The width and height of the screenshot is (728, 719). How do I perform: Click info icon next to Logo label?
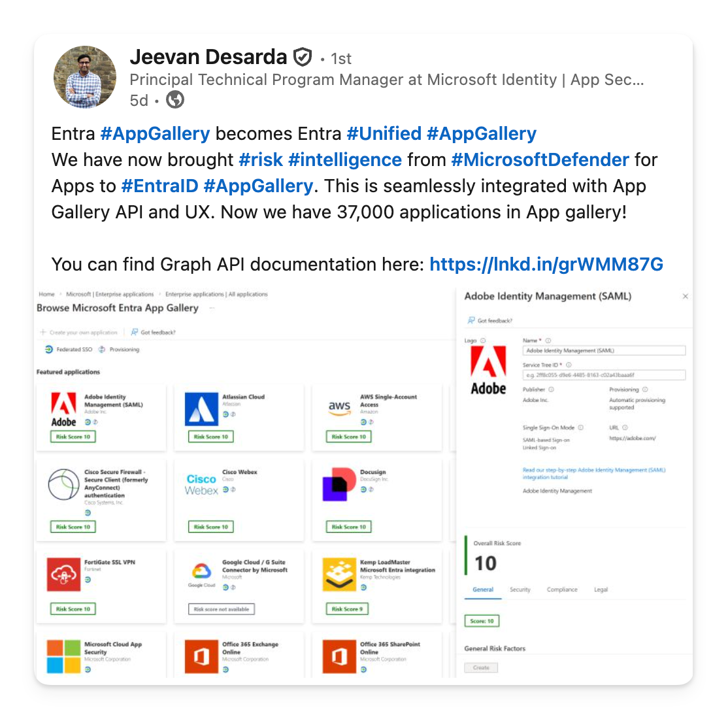pos(483,341)
